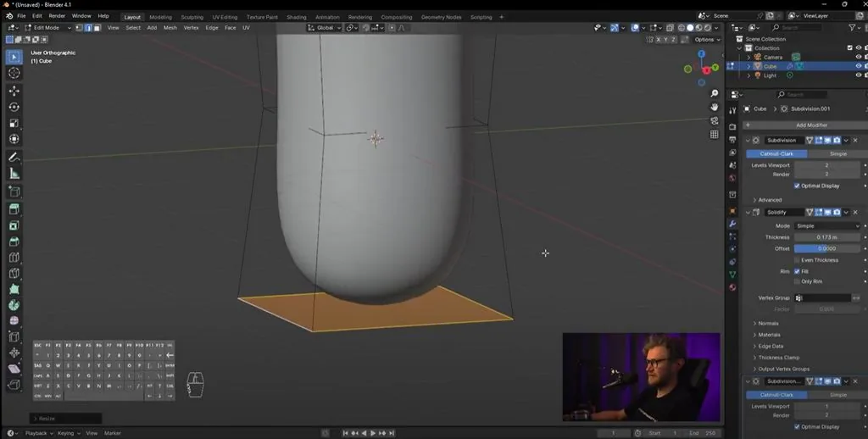The image size is (868, 439).
Task: Switch to the Sculpting workspace tab
Action: pyautogui.click(x=192, y=17)
